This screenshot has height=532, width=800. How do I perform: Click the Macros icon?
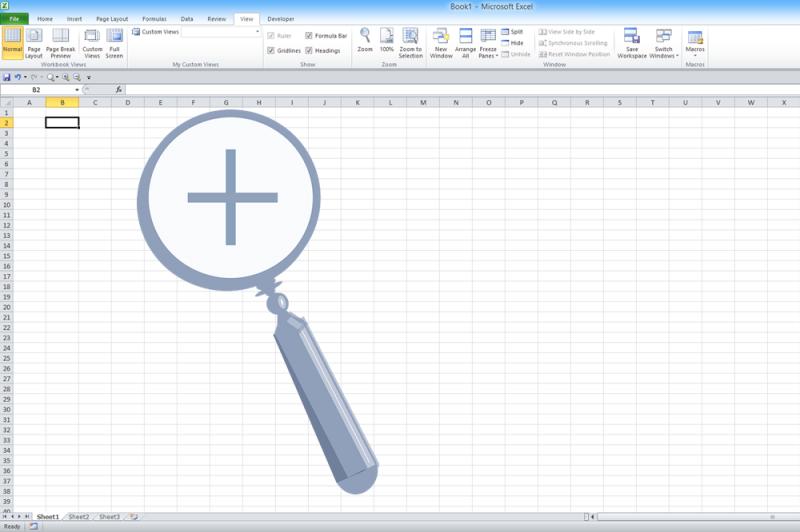[x=695, y=38]
